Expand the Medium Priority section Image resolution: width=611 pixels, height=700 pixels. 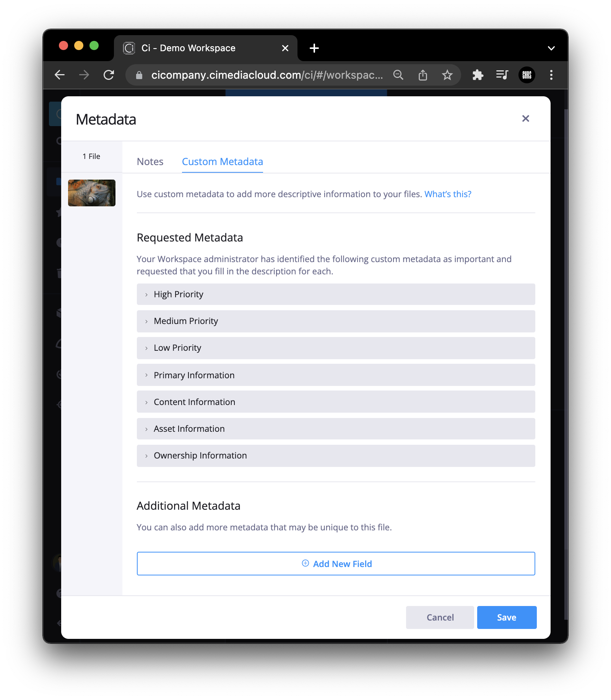[336, 321]
